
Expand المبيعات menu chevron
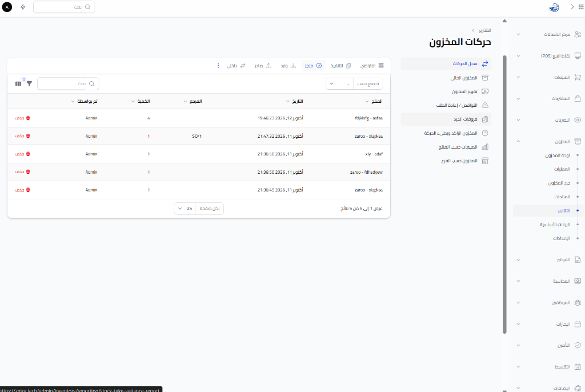518,77
